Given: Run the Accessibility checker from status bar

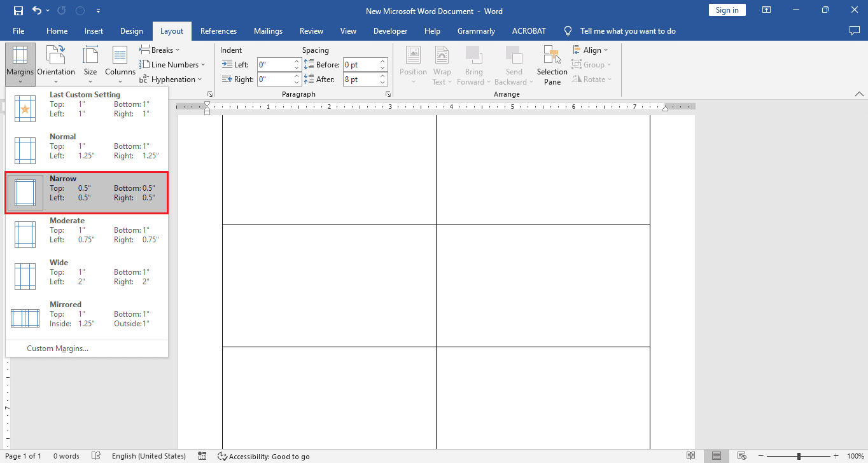Looking at the screenshot, I should click(263, 456).
